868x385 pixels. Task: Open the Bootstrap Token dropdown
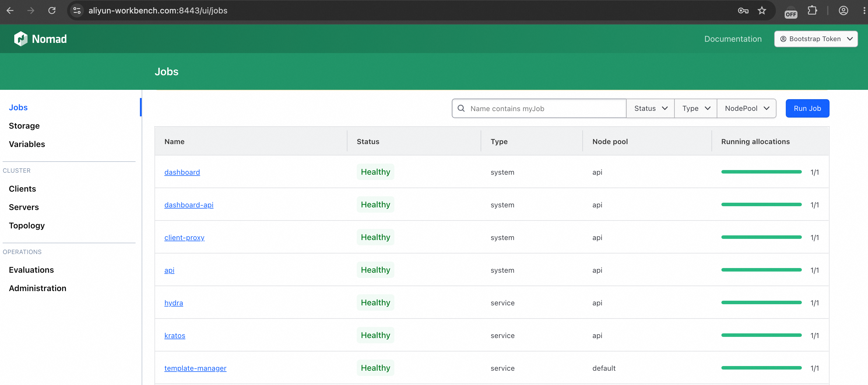point(816,39)
